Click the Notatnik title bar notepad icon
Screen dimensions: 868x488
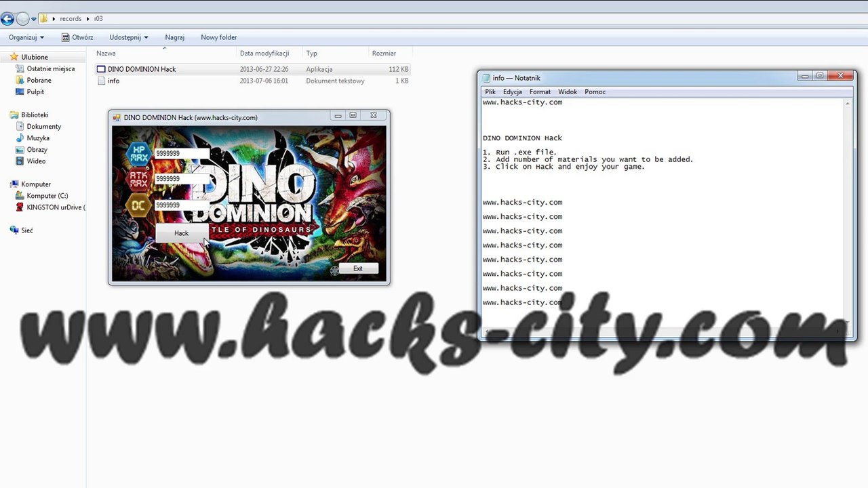tap(486, 78)
